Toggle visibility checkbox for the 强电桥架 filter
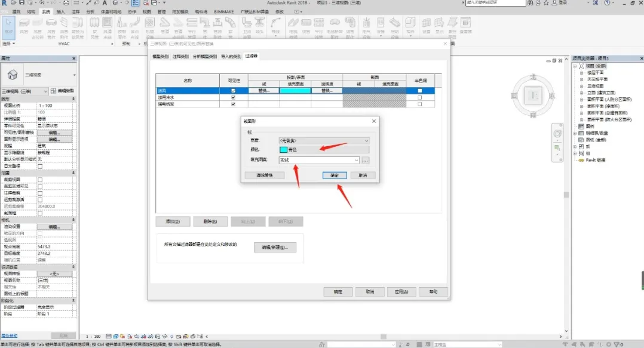The height and width of the screenshot is (348, 644). tap(233, 104)
